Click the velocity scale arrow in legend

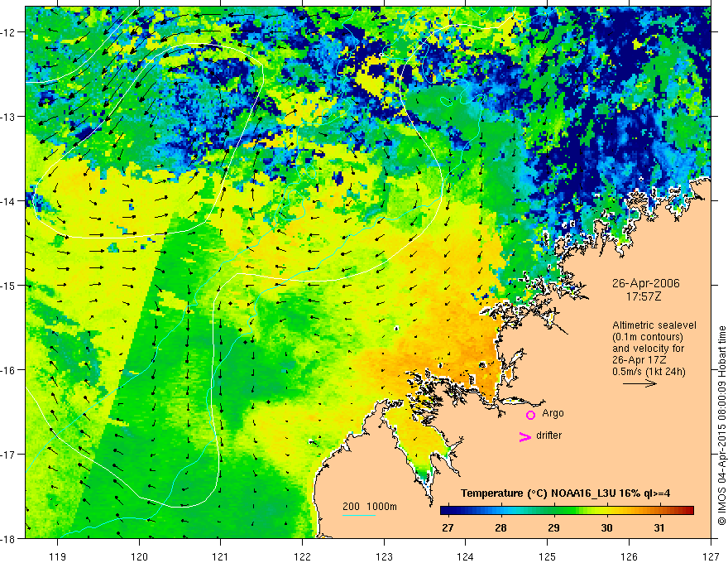639,383
